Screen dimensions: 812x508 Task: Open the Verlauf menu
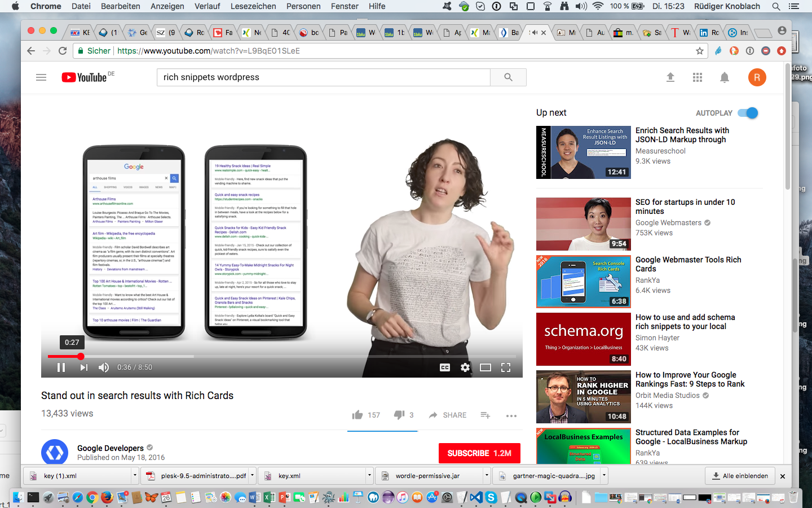tap(207, 6)
